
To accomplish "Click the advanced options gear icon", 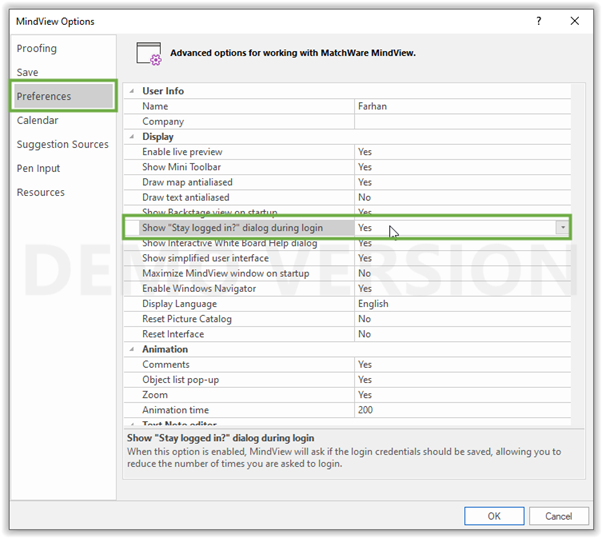I will 149,54.
